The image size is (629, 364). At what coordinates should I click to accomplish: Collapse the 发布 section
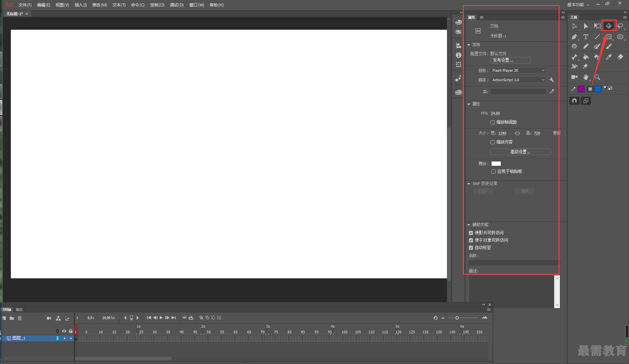click(469, 45)
